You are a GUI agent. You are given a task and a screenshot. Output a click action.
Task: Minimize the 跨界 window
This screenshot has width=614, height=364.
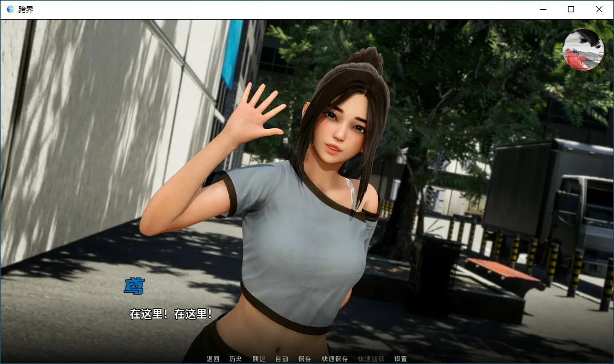pos(543,9)
